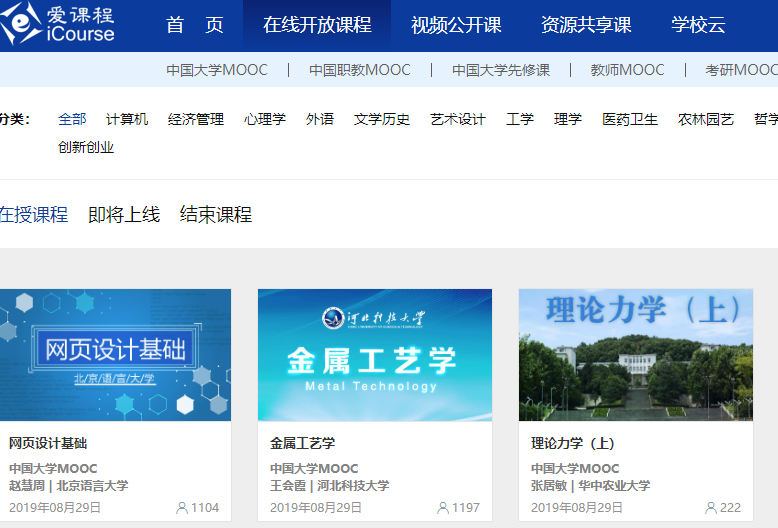Switch to 即将上线 tab

click(124, 215)
